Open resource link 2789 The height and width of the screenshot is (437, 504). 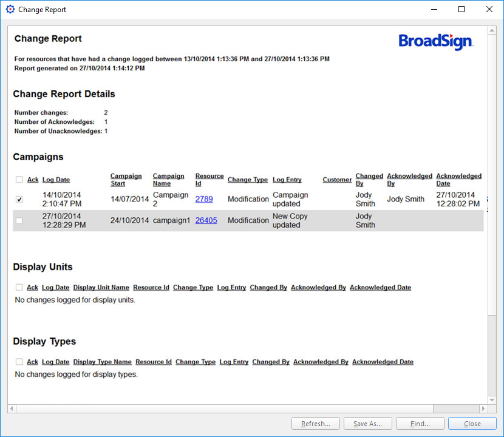tap(204, 199)
